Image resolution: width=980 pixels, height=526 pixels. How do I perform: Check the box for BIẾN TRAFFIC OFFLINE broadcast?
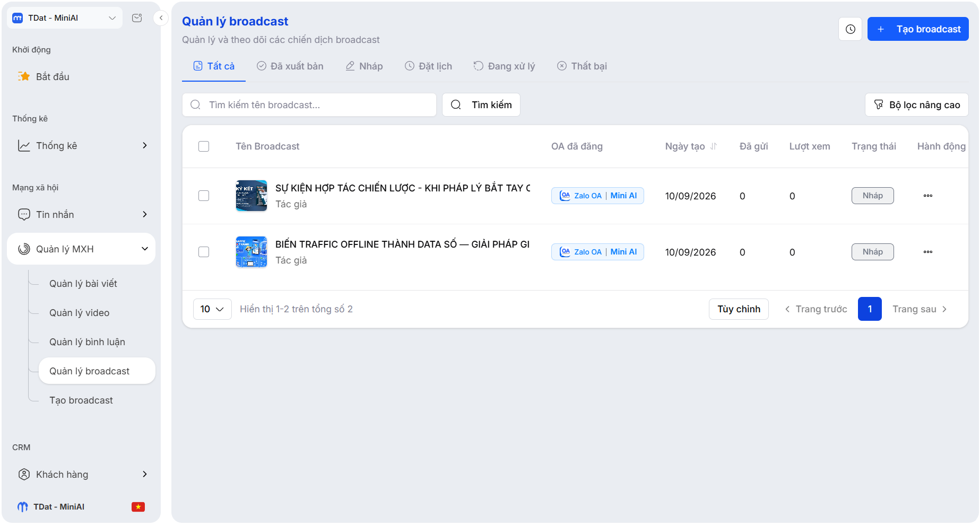(x=204, y=252)
